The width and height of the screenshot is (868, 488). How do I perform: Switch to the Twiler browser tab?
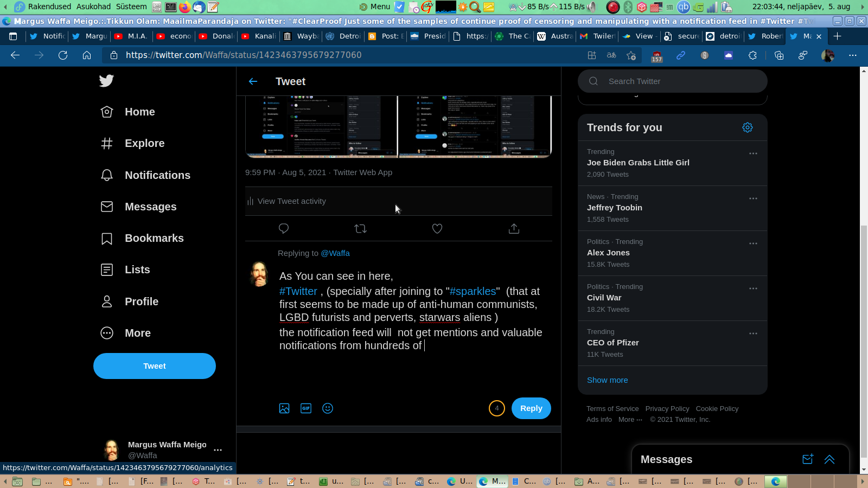597,36
